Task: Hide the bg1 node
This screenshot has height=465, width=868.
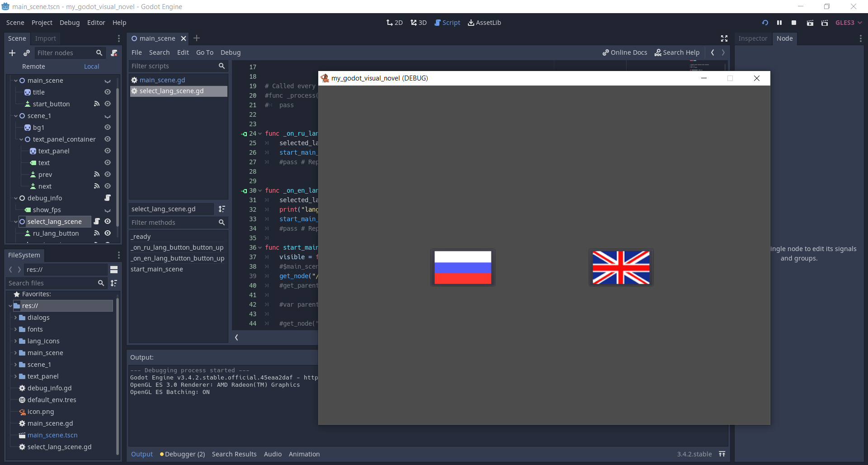Action: [x=108, y=128]
